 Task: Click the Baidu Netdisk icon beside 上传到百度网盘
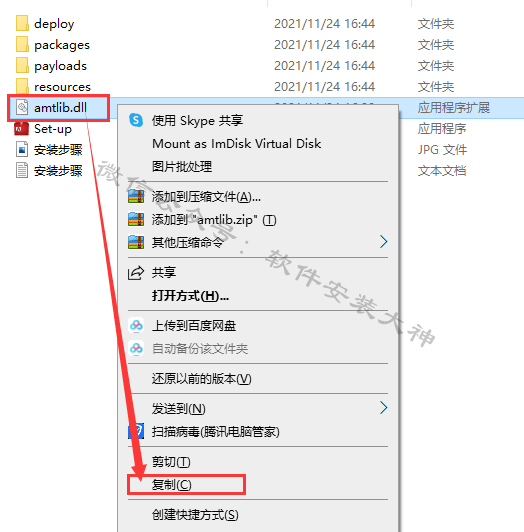[x=136, y=325]
